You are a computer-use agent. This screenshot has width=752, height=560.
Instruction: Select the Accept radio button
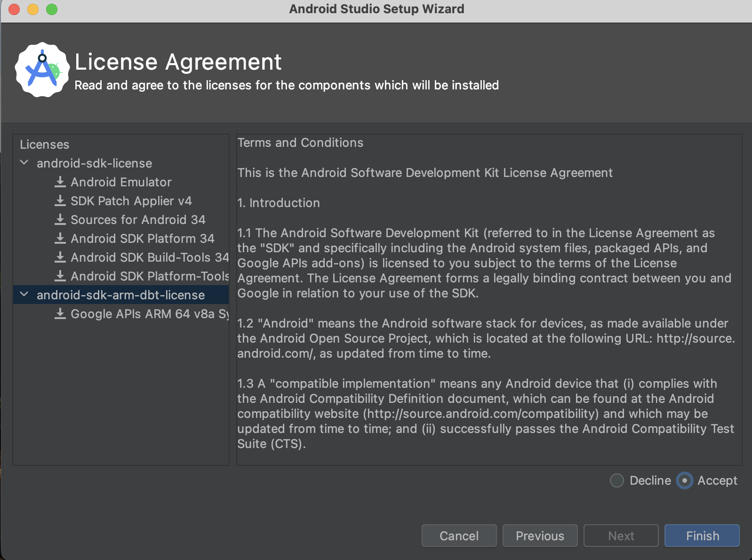pos(684,480)
